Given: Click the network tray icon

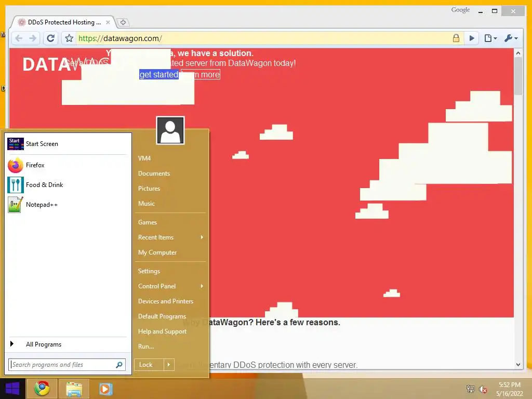Looking at the screenshot, I should pyautogui.click(x=470, y=389).
